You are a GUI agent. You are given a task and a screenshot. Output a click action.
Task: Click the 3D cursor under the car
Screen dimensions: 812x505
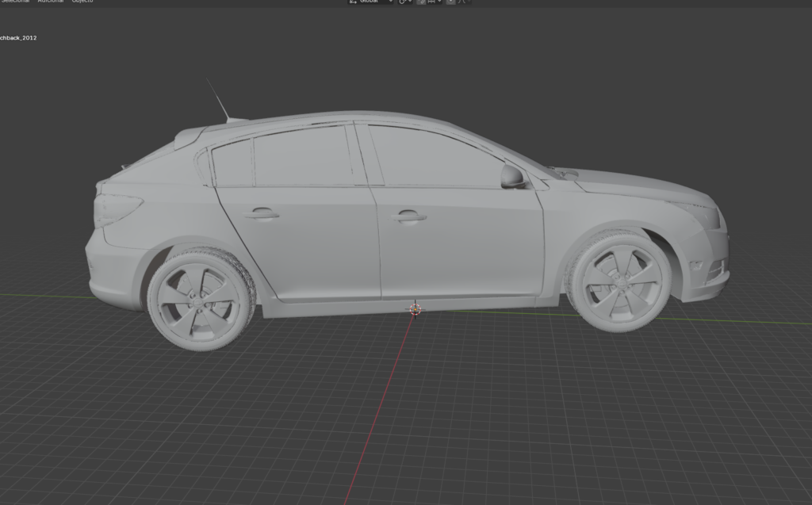(x=415, y=309)
